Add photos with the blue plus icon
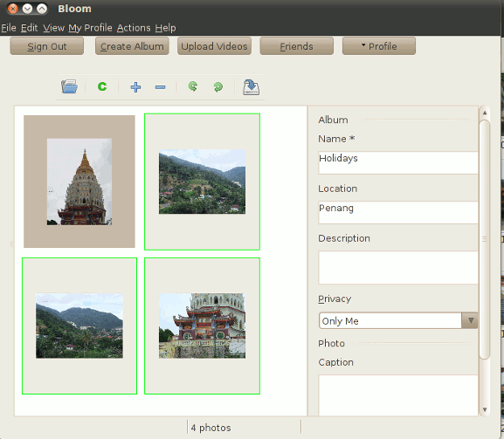This screenshot has height=439, width=504. tap(135, 87)
